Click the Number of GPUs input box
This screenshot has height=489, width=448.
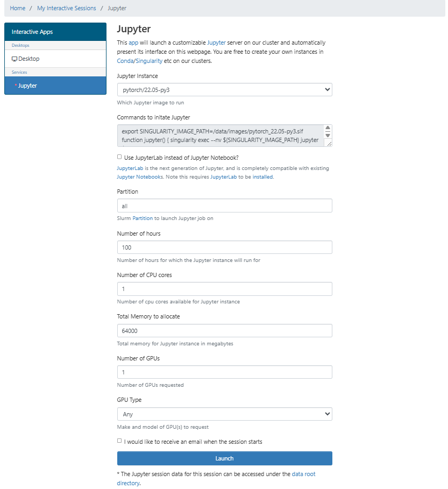click(x=224, y=372)
